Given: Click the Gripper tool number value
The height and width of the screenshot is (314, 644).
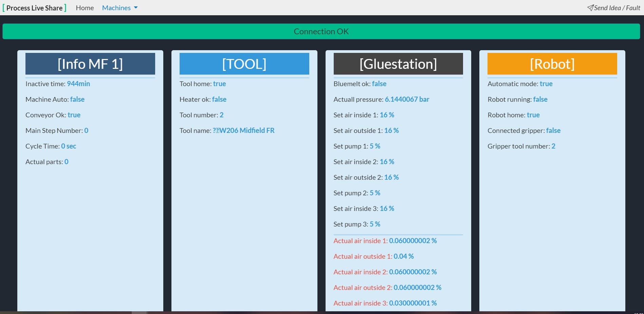Looking at the screenshot, I should point(553,146).
